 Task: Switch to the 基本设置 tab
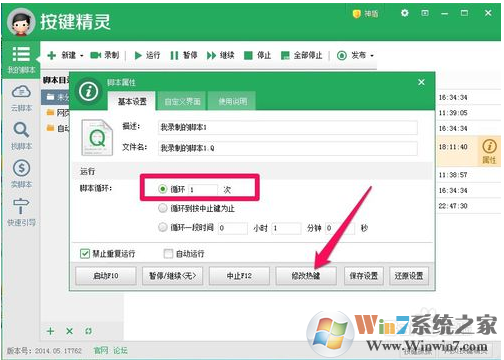132,101
